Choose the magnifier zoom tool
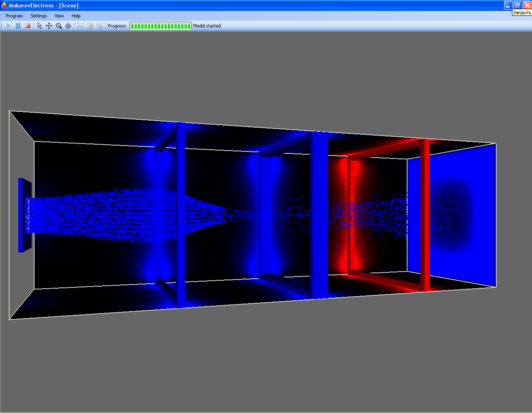The width and height of the screenshot is (532, 413). [x=59, y=26]
